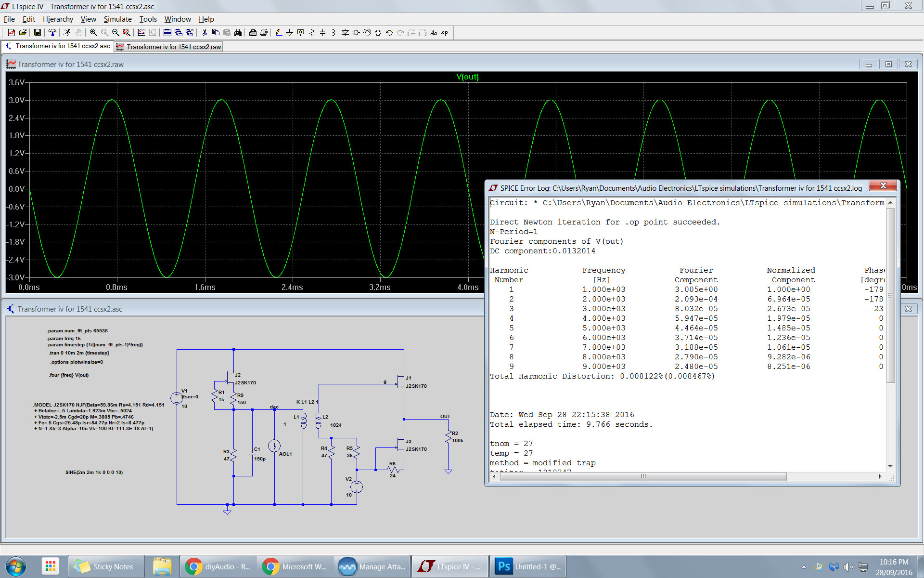
Task: Click the error log scroll down arrow
Action: click(x=890, y=466)
